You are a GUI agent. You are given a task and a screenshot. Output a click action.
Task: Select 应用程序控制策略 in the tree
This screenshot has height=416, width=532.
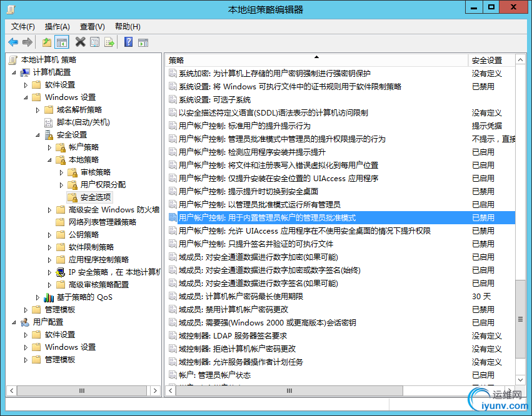(99, 260)
